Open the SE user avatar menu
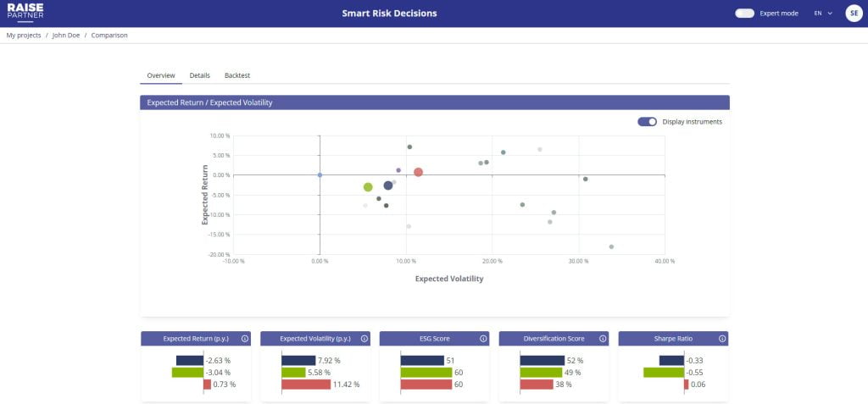 click(x=853, y=14)
